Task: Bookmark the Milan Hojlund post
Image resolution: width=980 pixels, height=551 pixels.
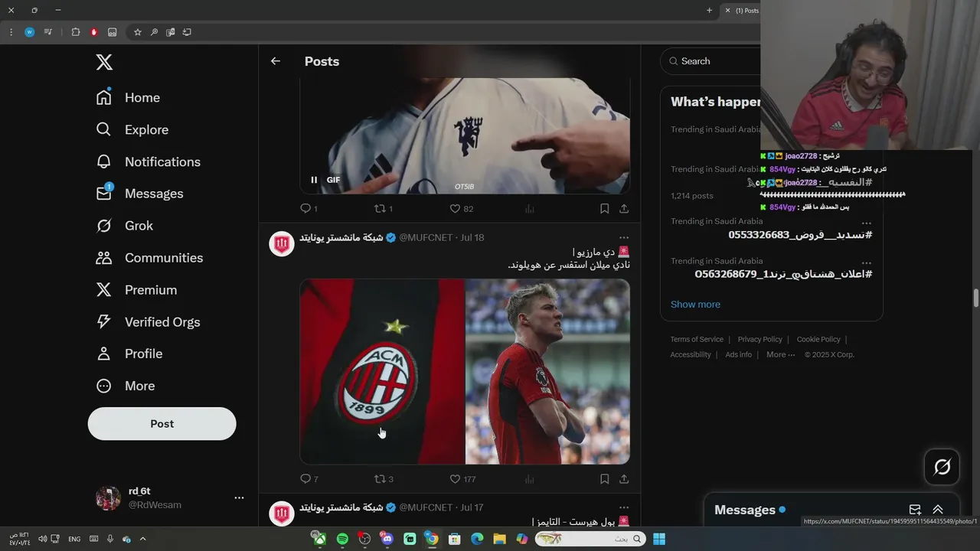Action: pos(604,479)
